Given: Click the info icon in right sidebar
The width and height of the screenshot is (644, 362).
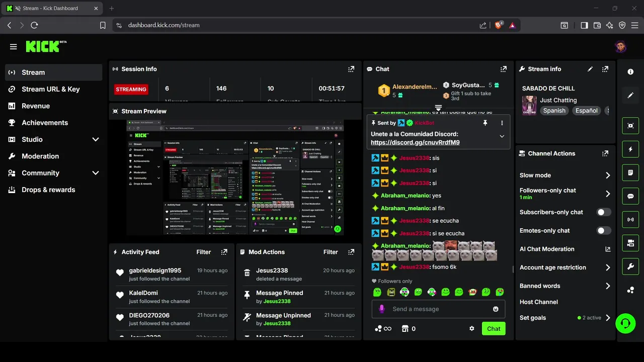Looking at the screenshot, I should click(630, 72).
